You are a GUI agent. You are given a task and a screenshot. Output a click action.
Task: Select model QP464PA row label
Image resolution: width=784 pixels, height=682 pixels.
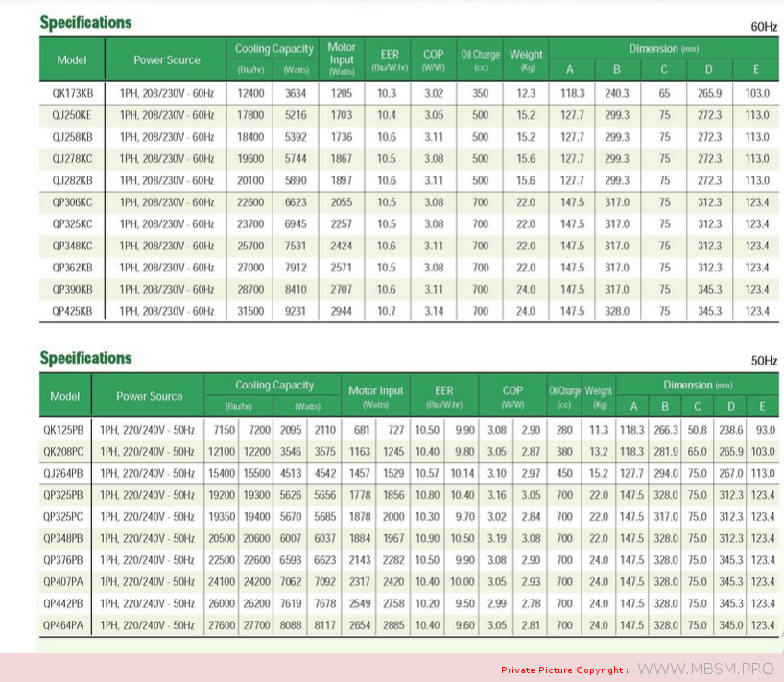tap(67, 624)
